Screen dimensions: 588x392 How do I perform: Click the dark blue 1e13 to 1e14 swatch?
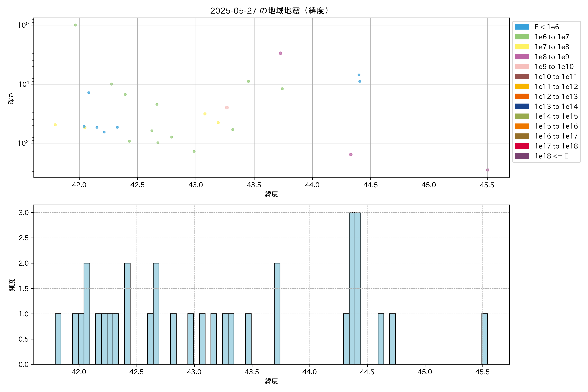click(x=522, y=106)
